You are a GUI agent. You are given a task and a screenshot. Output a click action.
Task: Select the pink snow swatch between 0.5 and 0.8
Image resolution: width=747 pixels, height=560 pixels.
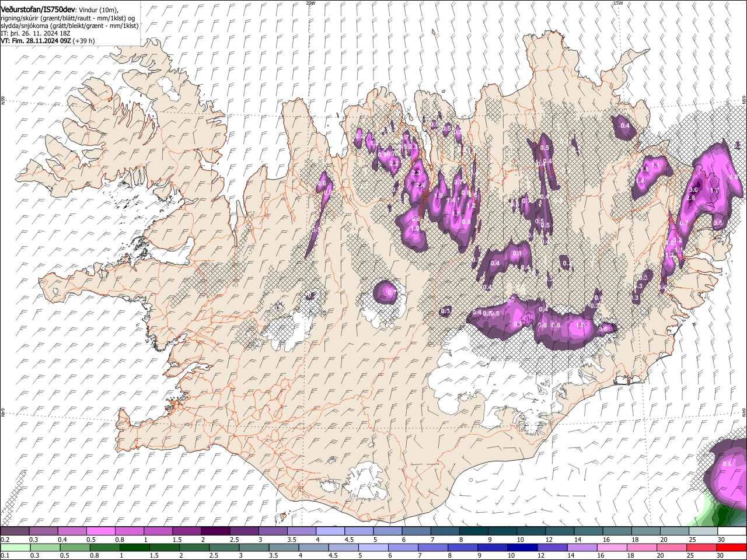point(100,531)
